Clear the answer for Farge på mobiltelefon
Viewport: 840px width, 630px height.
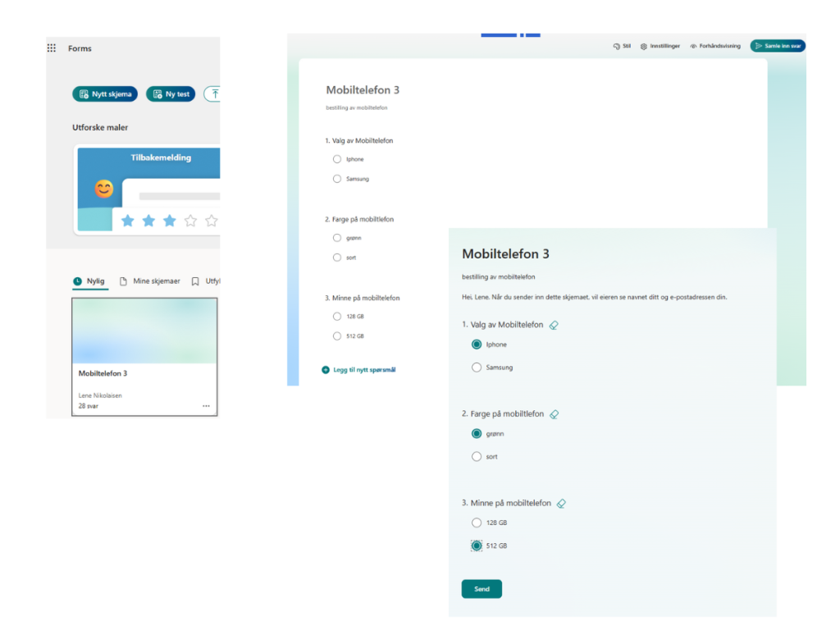(x=554, y=414)
